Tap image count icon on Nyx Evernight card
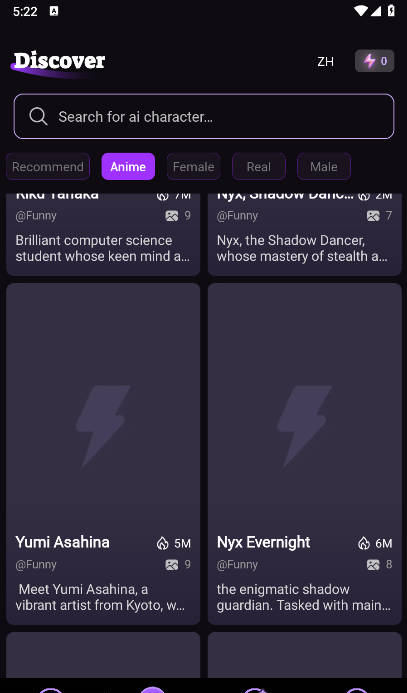Image resolution: width=407 pixels, height=693 pixels. click(x=373, y=564)
